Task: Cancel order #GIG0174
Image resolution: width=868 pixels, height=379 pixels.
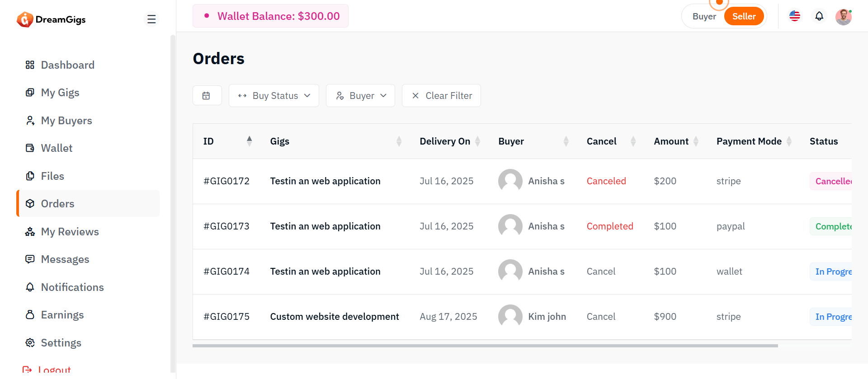Action: (x=601, y=271)
